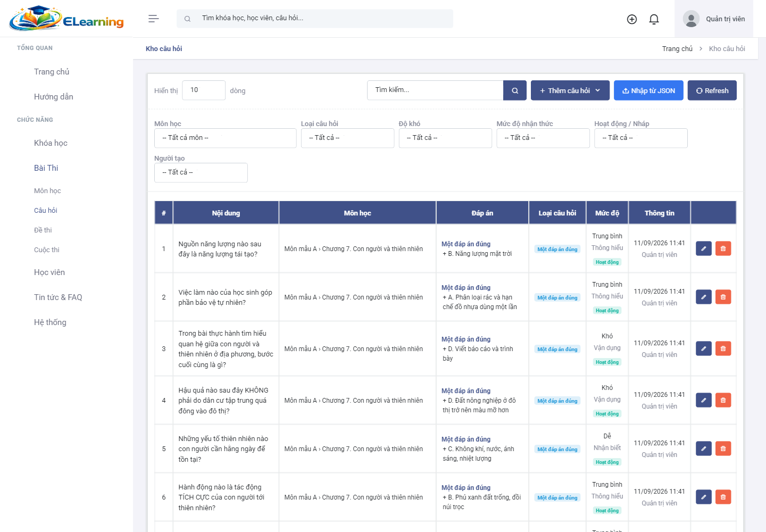Follow the Trang chủ breadcrumb link
Image resolution: width=766 pixels, height=532 pixels.
pos(677,48)
